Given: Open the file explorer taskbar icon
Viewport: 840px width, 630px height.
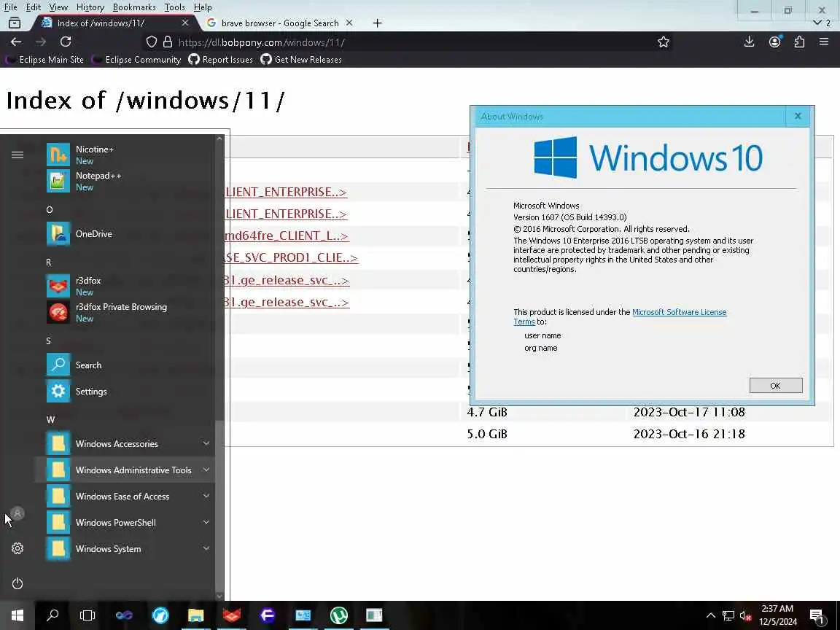Looking at the screenshot, I should tap(196, 615).
